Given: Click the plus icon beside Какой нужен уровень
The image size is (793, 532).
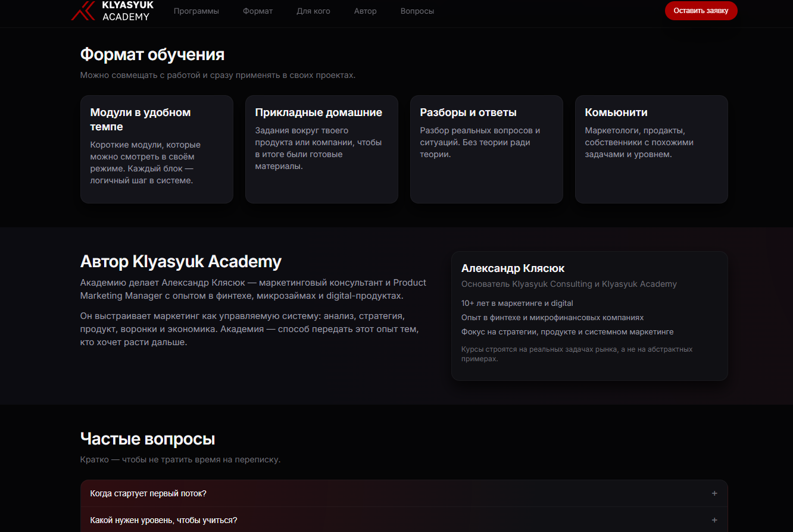Looking at the screenshot, I should 714,520.
